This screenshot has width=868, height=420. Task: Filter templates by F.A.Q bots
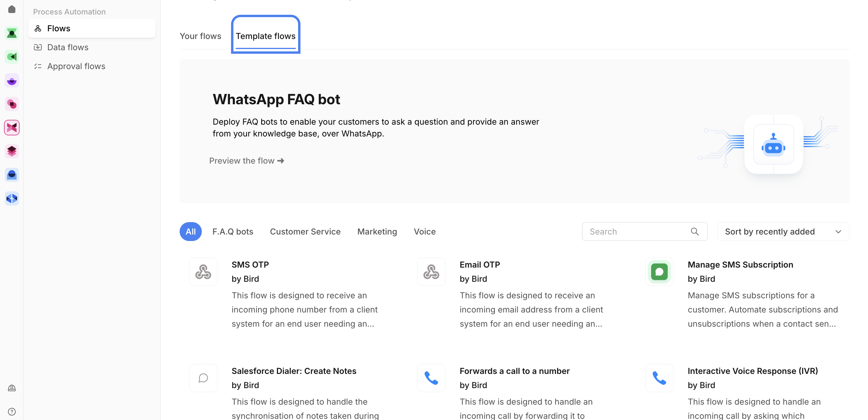(x=233, y=231)
